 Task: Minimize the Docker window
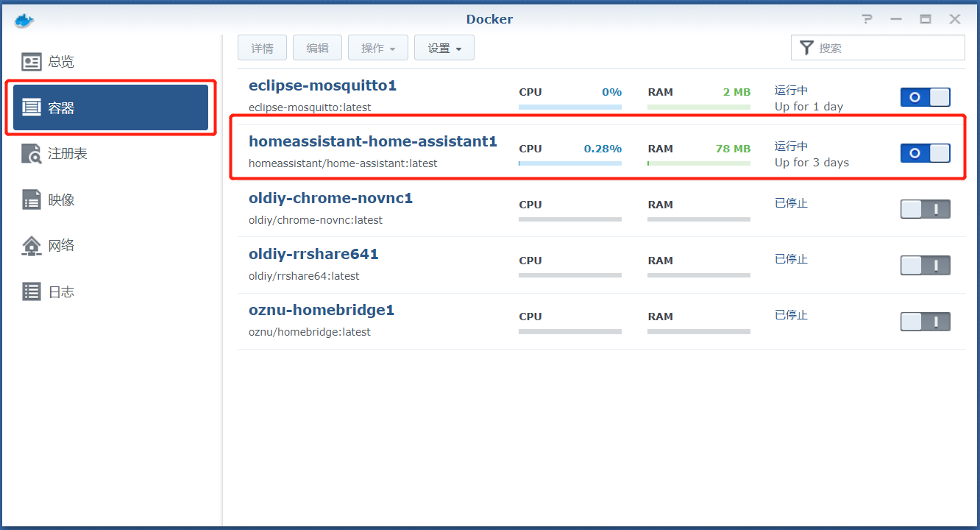[896, 19]
